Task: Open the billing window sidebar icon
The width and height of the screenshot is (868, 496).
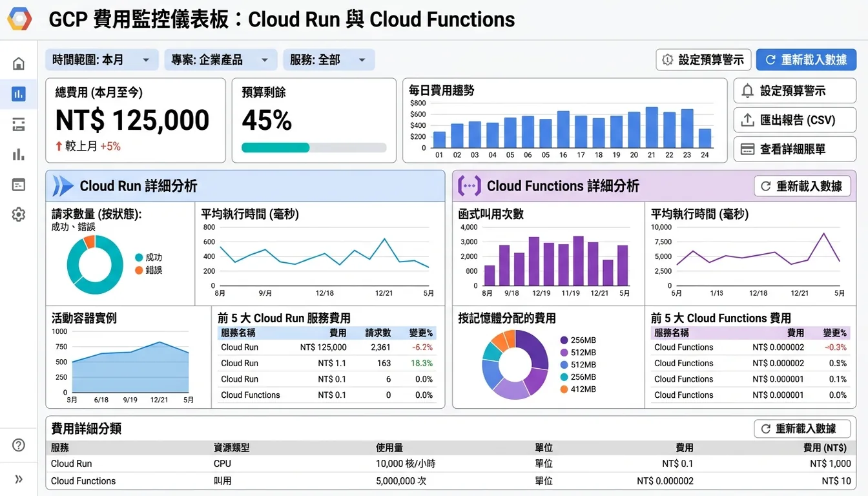Action: click(19, 185)
